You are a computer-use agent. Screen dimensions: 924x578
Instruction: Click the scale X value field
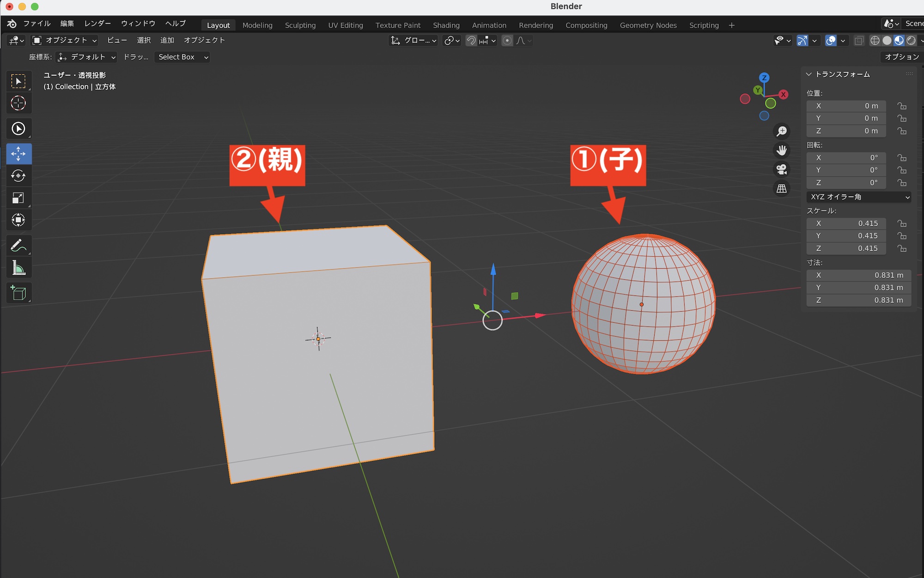point(846,223)
